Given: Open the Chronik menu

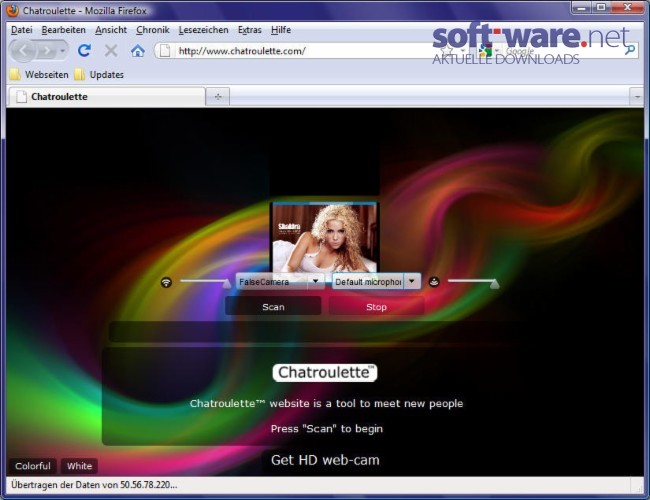Looking at the screenshot, I should pyautogui.click(x=153, y=30).
